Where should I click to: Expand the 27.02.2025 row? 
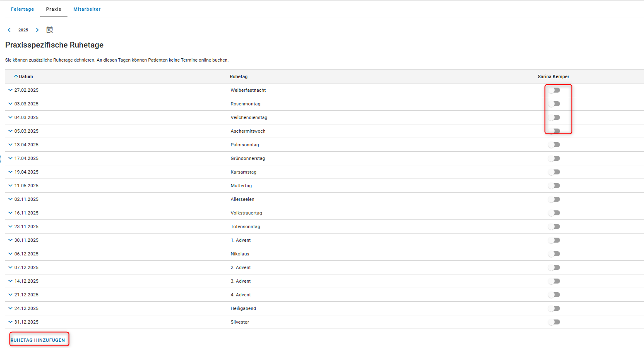(10, 90)
